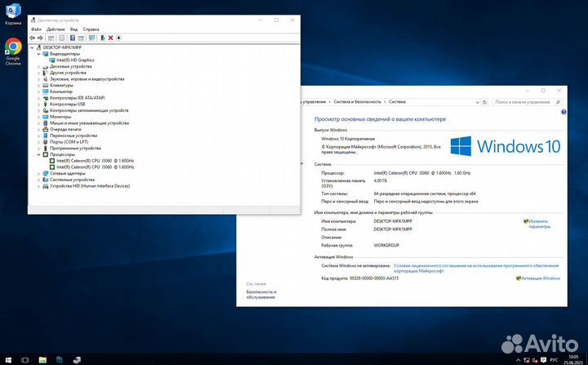The image size is (588, 365).
Task: Expand the Мониторы category
Action: point(38,117)
